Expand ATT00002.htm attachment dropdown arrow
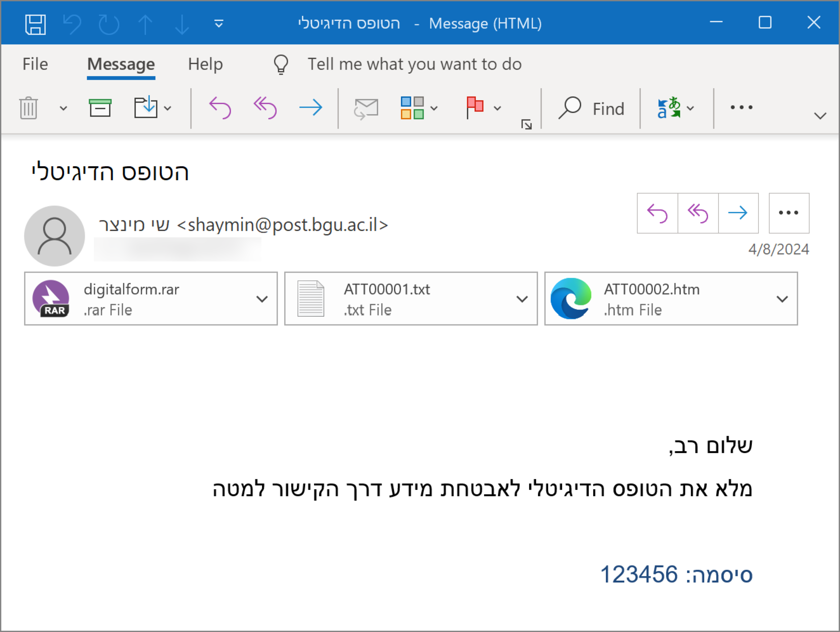This screenshot has height=632, width=840. [782, 299]
